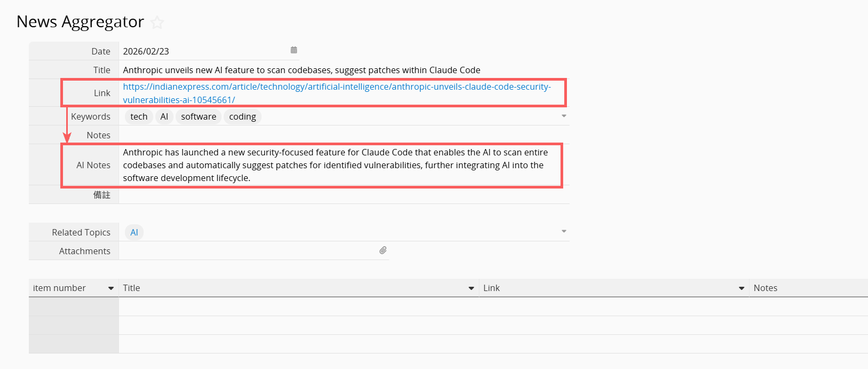868x369 pixels.
Task: Click the Notes column header in subtable
Action: 765,288
